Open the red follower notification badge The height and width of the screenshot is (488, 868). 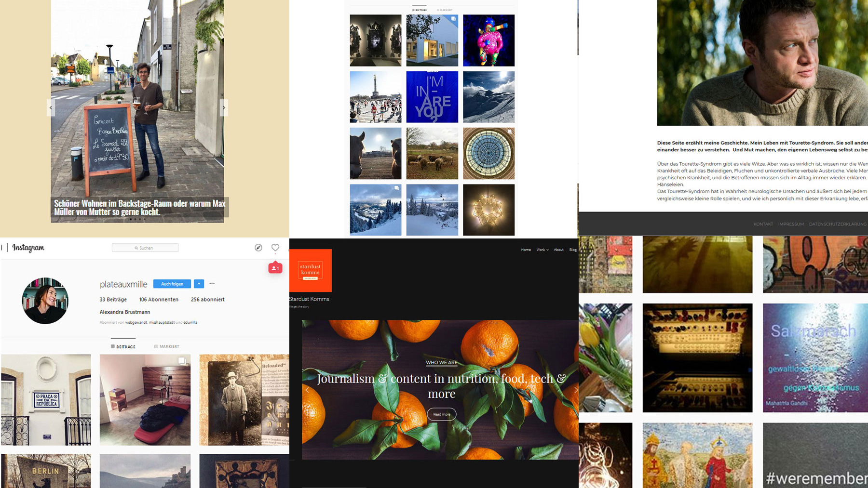pyautogui.click(x=275, y=268)
